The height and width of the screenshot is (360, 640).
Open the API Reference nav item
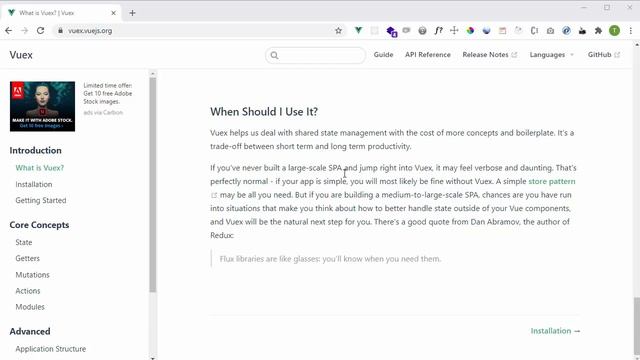pyautogui.click(x=428, y=55)
